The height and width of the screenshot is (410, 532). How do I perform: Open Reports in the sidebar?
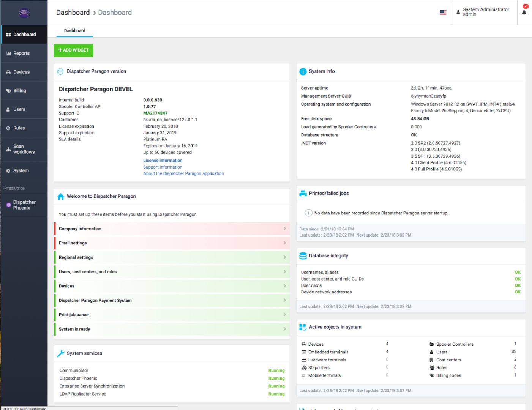(x=24, y=53)
